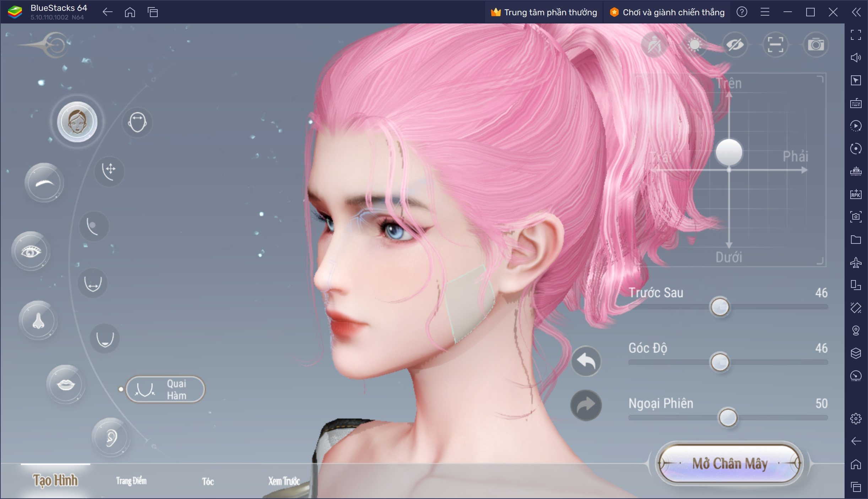
Task: Toggle the lighting sun icon
Action: pyautogui.click(x=695, y=45)
